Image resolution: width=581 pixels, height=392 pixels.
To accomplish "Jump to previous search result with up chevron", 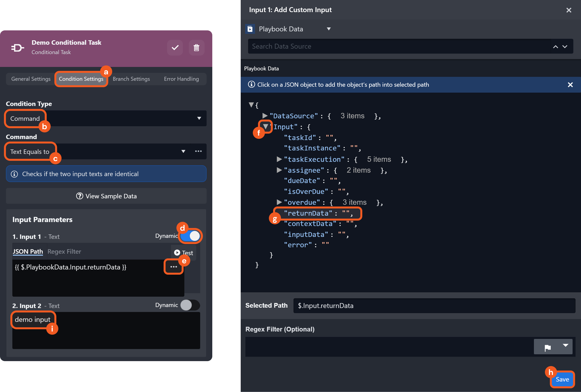I will [555, 46].
